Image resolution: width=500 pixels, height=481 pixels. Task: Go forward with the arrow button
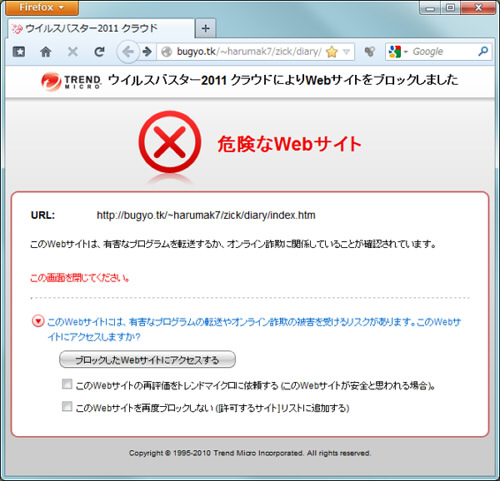(147, 52)
